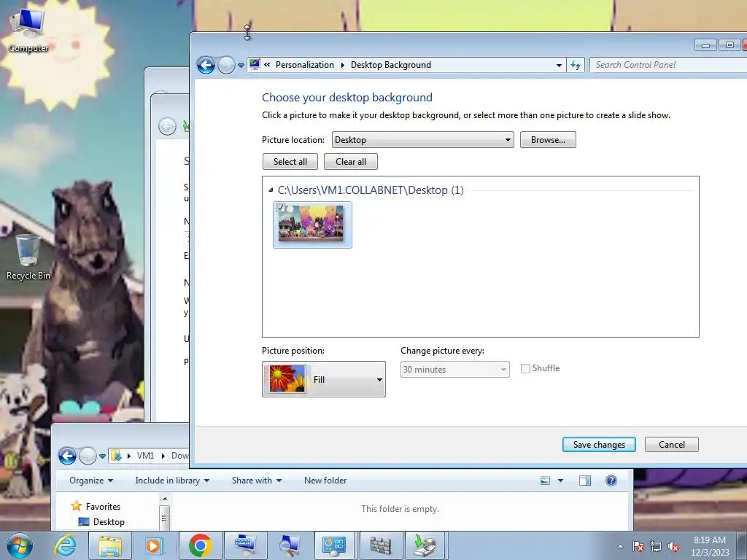Show hidden system tray icons

pyautogui.click(x=620, y=546)
